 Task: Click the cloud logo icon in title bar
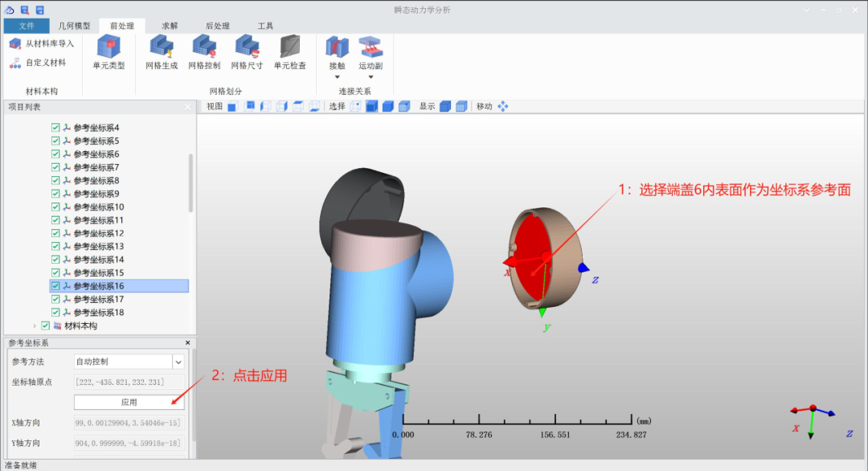click(10, 10)
